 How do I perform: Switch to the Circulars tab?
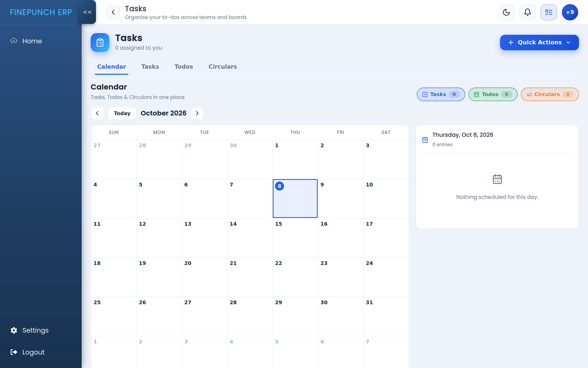tap(223, 67)
